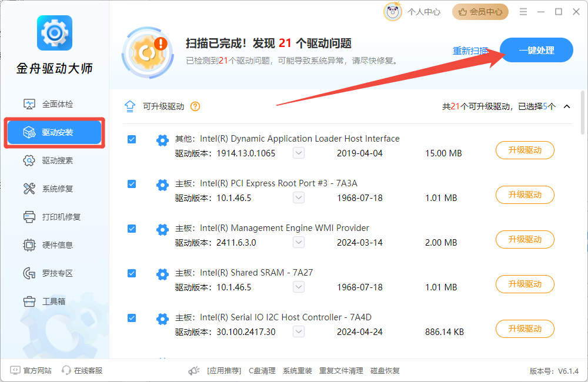Click the 罗技专区 Logitech icon
Screen dimensions: 588x382
(29, 273)
